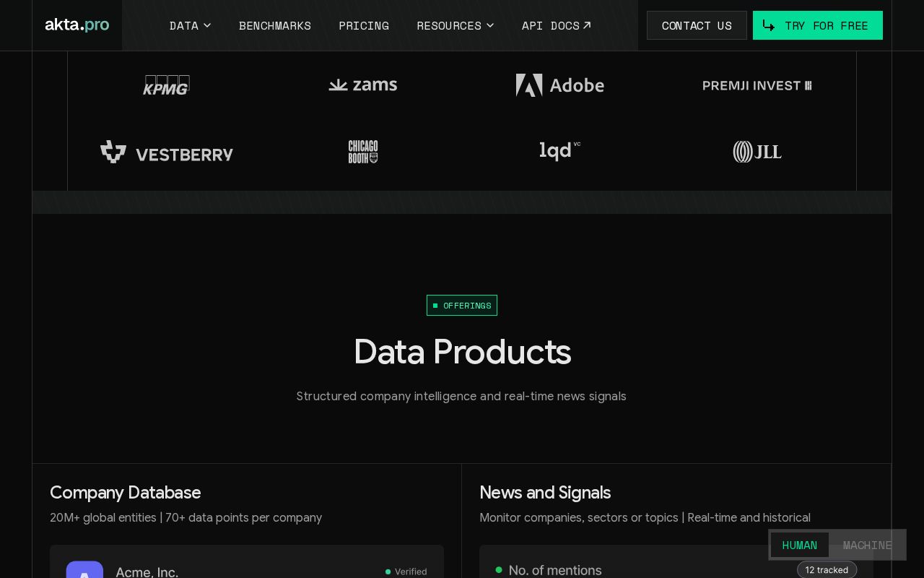
Task: Go to the PRICING page
Action: [x=364, y=25]
